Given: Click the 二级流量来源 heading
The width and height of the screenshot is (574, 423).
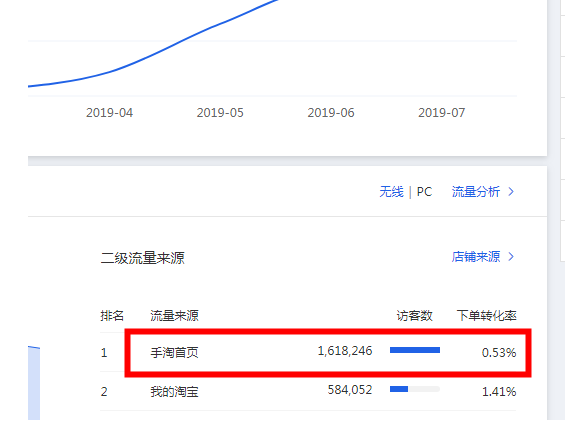Looking at the screenshot, I should (142, 258).
